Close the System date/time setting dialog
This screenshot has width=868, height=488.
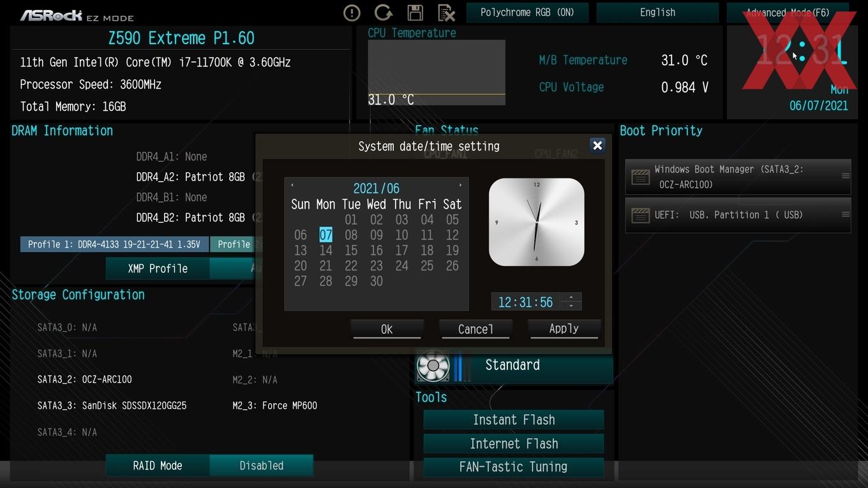point(597,145)
